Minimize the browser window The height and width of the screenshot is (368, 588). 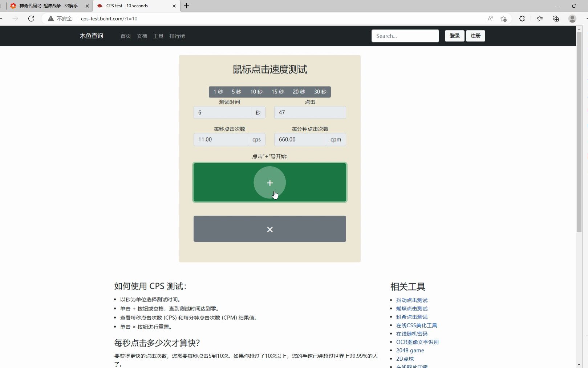557,6
